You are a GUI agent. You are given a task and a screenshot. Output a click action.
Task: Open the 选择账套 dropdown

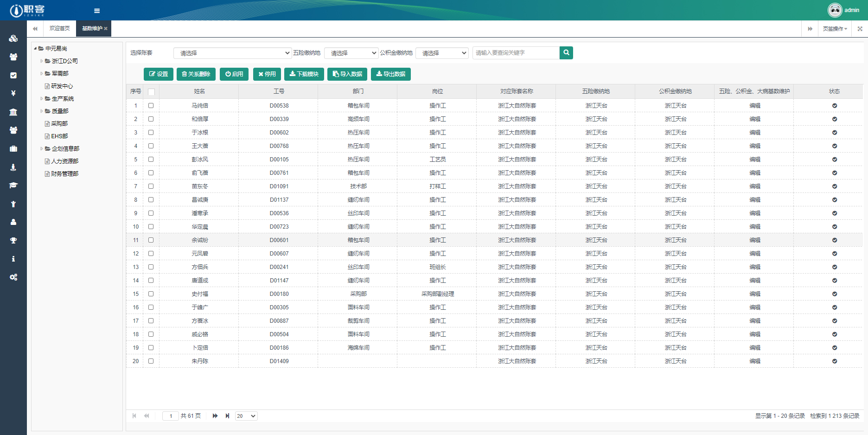click(x=232, y=53)
